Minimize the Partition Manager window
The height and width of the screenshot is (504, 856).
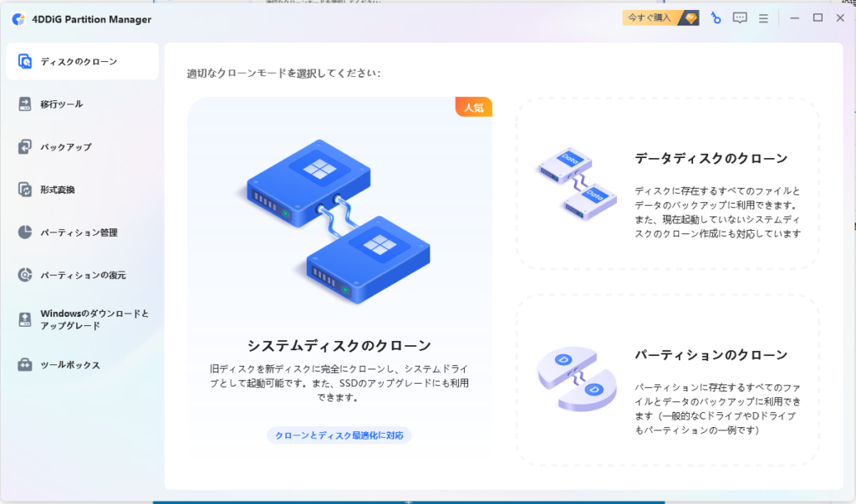point(795,18)
